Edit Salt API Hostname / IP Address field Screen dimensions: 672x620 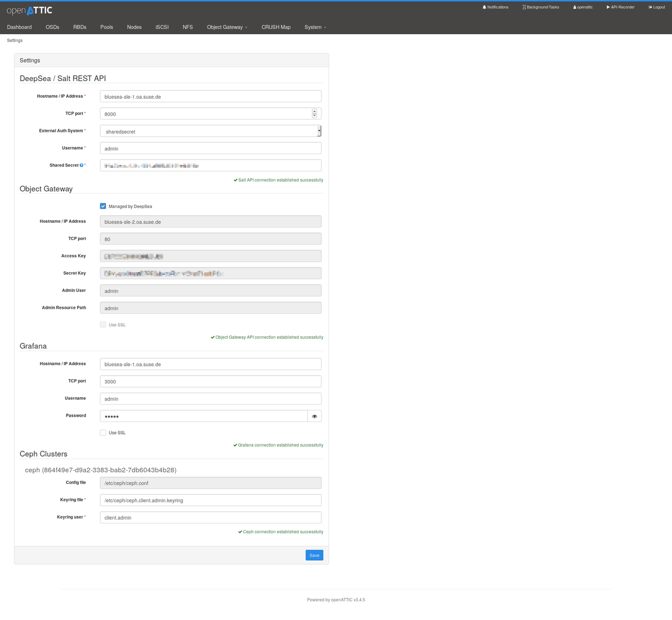pos(211,97)
